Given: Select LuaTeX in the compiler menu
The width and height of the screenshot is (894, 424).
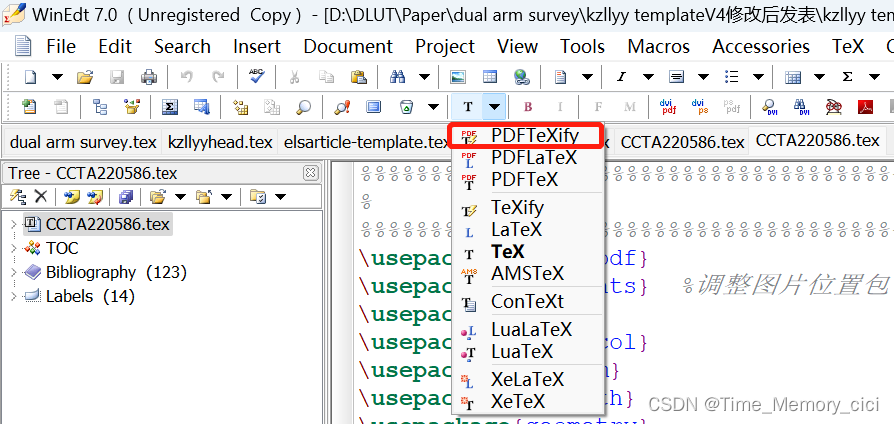Looking at the screenshot, I should click(527, 352).
